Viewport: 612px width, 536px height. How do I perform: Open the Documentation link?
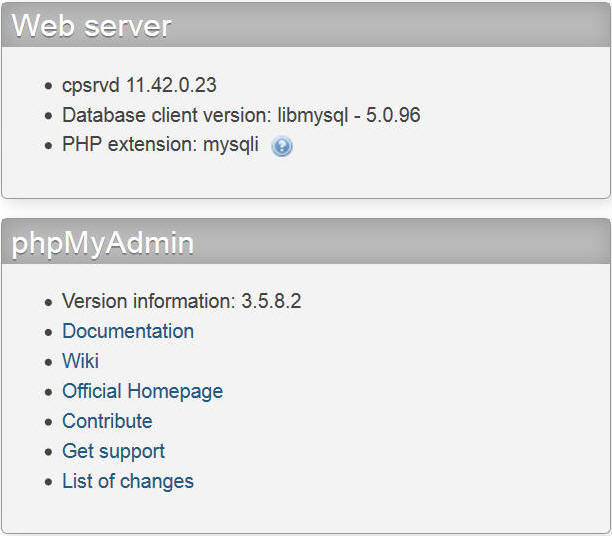click(128, 331)
